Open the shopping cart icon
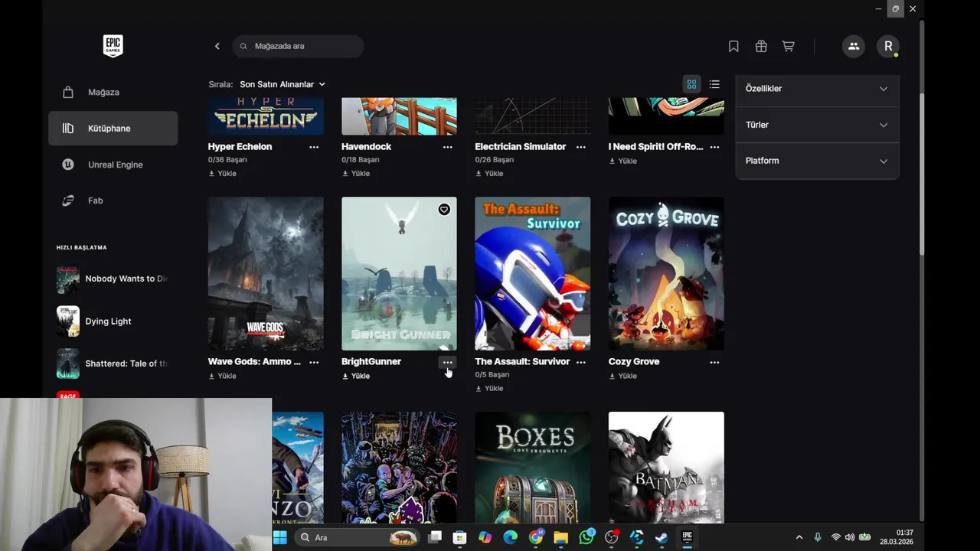980x551 pixels. [x=788, y=47]
